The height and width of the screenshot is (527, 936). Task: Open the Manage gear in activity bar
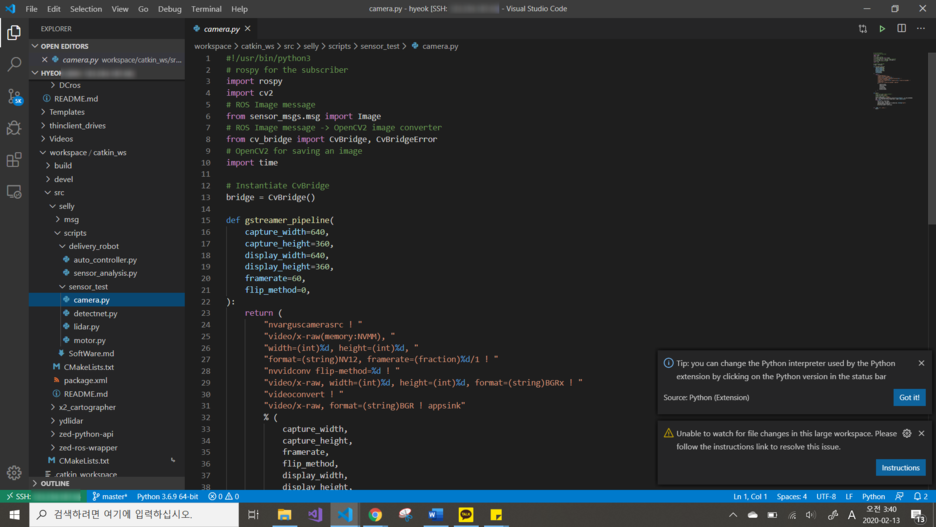(14, 473)
